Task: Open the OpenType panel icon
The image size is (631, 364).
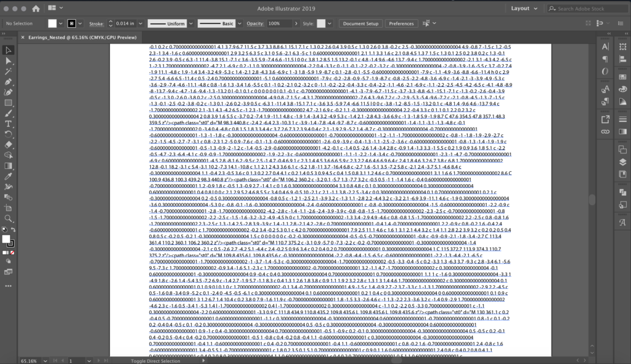Action: 605,71
